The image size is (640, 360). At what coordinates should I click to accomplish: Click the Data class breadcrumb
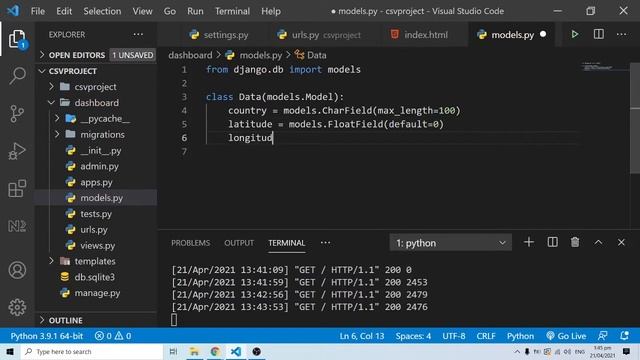point(311,55)
